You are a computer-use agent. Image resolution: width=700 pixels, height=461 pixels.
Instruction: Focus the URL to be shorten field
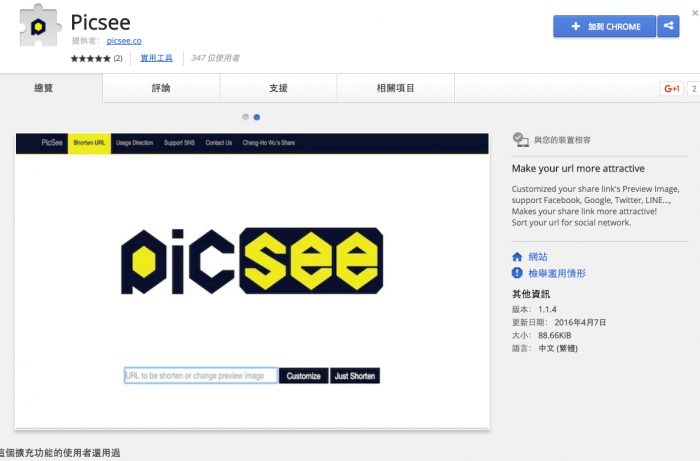click(x=201, y=376)
